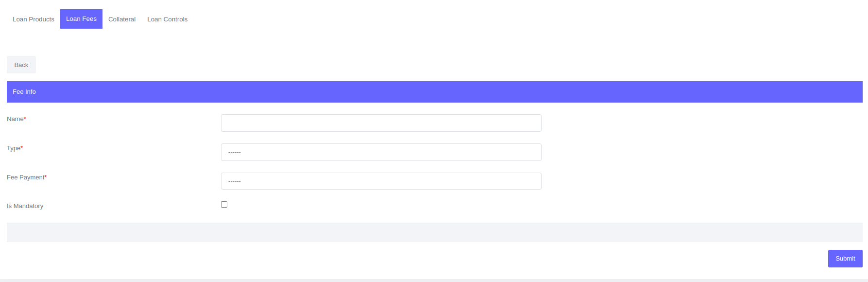This screenshot has height=282, width=868.
Task: Click inside the Name input field
Action: coord(381,123)
